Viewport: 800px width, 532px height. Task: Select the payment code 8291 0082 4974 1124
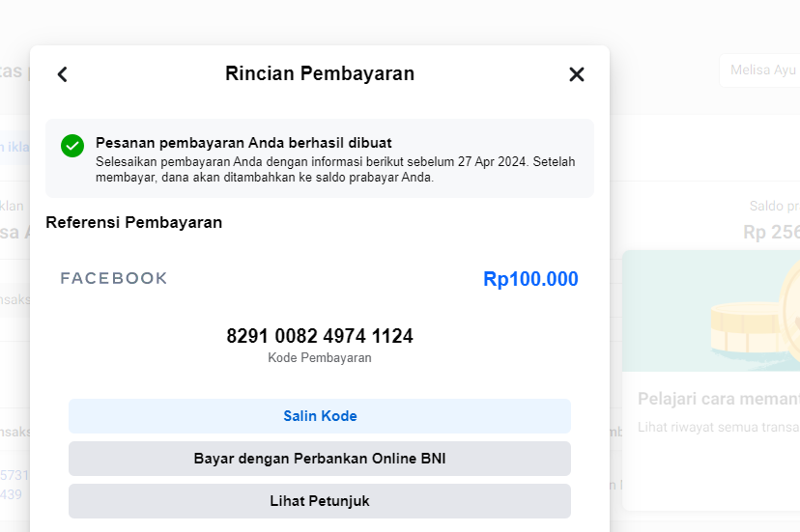click(320, 336)
